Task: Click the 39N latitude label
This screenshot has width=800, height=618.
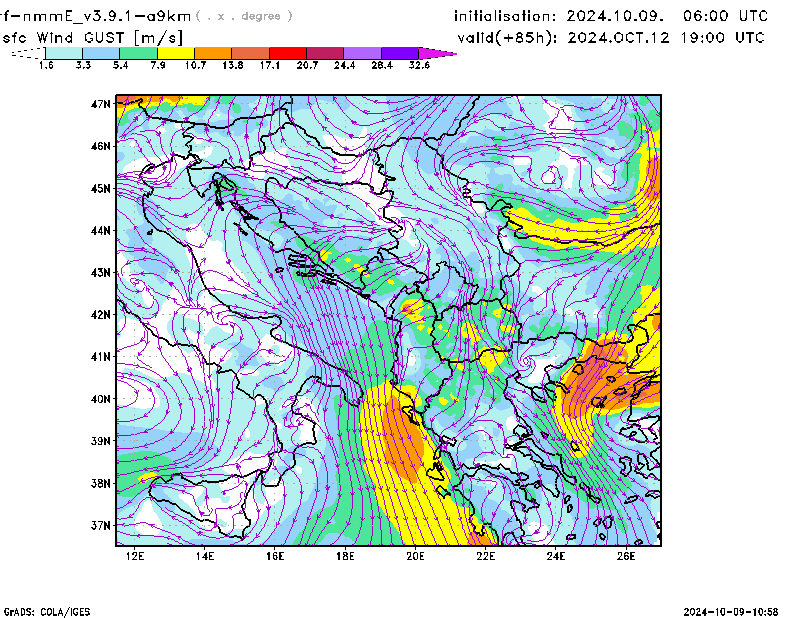Action: (101, 441)
